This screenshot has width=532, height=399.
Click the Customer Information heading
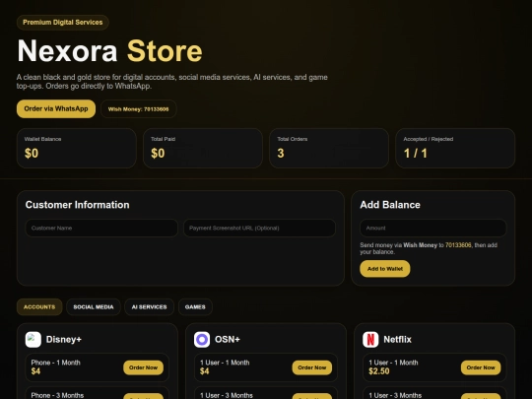(x=78, y=205)
